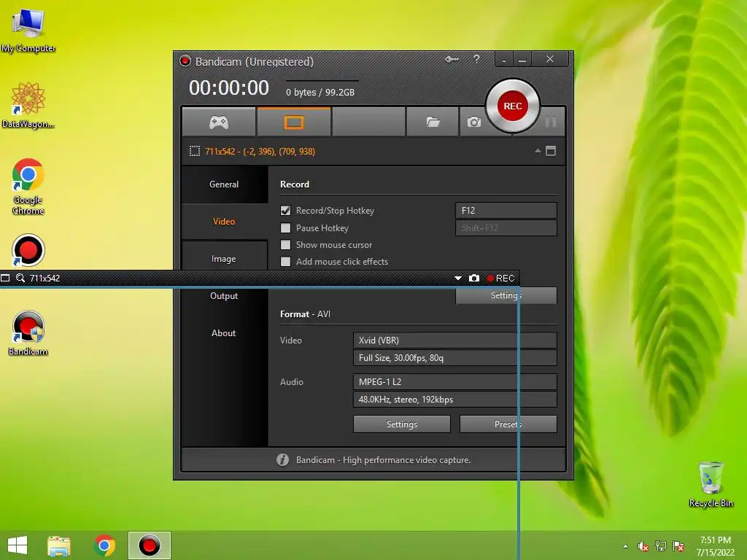Viewport: 747px width, 560px height.
Task: Open the capture bar dropdown triangle
Action: coord(458,278)
